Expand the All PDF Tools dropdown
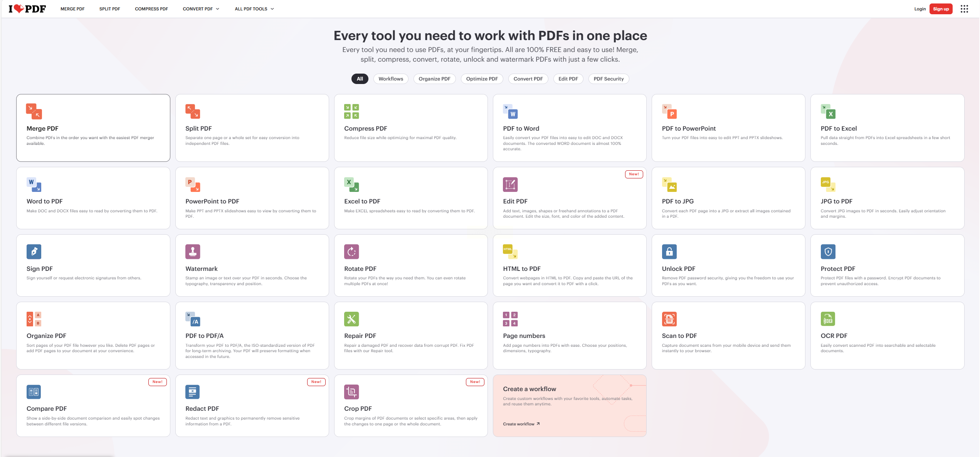Image resolution: width=980 pixels, height=457 pixels. coord(254,9)
